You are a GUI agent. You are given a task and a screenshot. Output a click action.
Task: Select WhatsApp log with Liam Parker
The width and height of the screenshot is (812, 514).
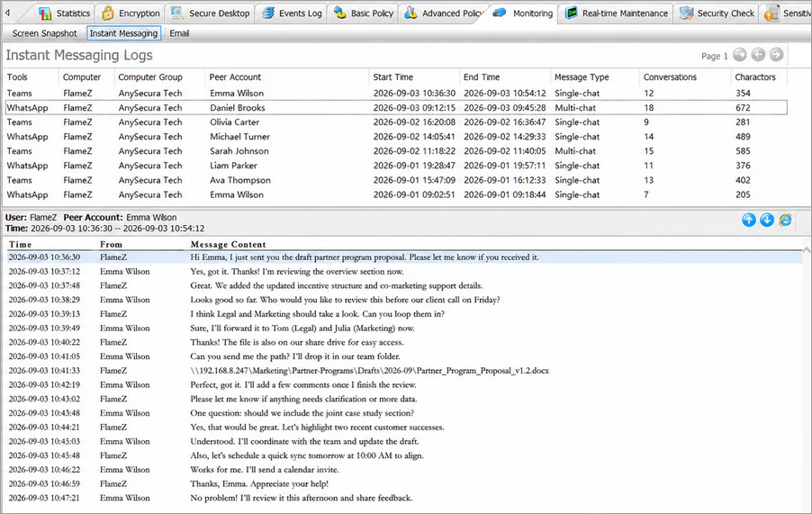[x=396, y=166]
